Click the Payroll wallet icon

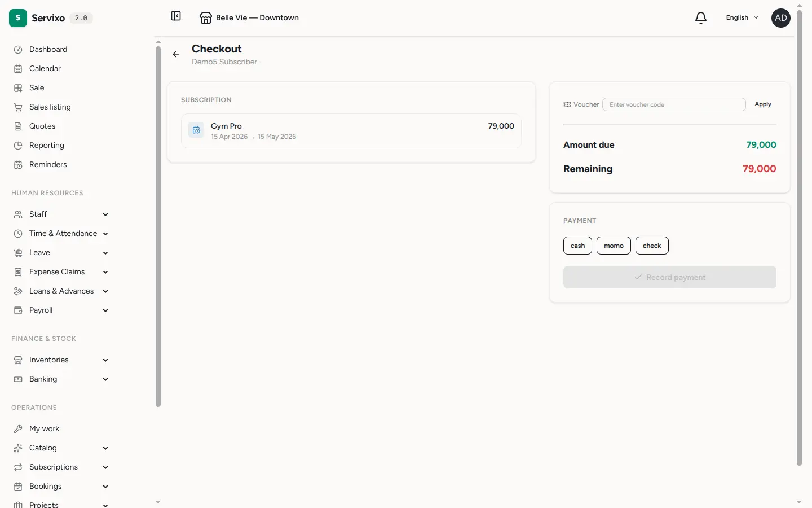pyautogui.click(x=18, y=310)
